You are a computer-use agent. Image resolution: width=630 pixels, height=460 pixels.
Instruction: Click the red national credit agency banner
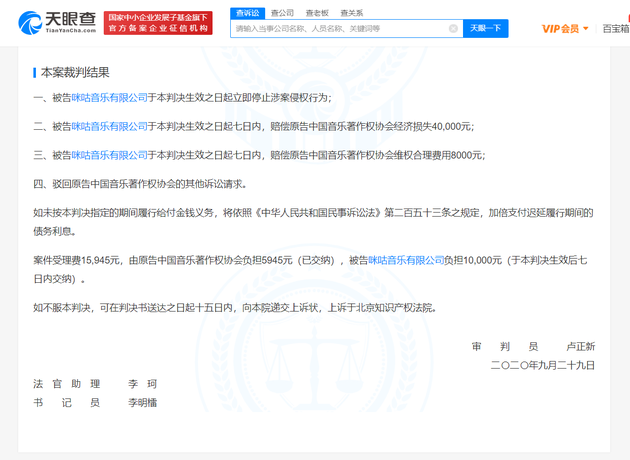158,22
